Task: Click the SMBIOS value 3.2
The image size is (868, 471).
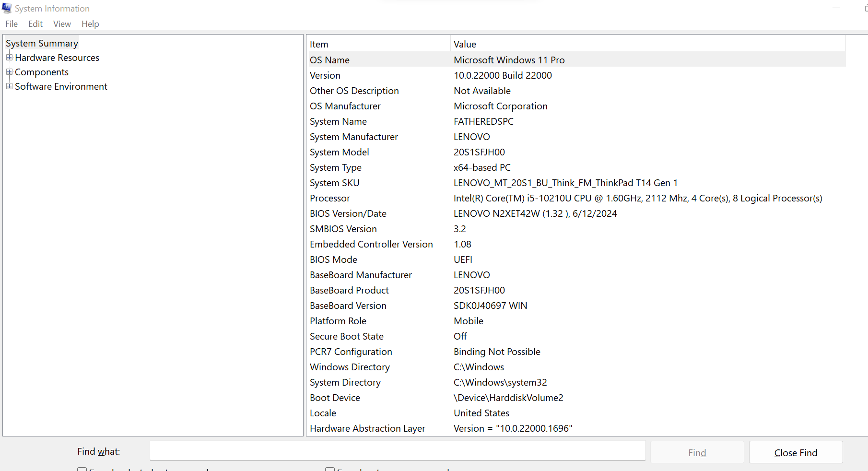Action: [460, 229]
